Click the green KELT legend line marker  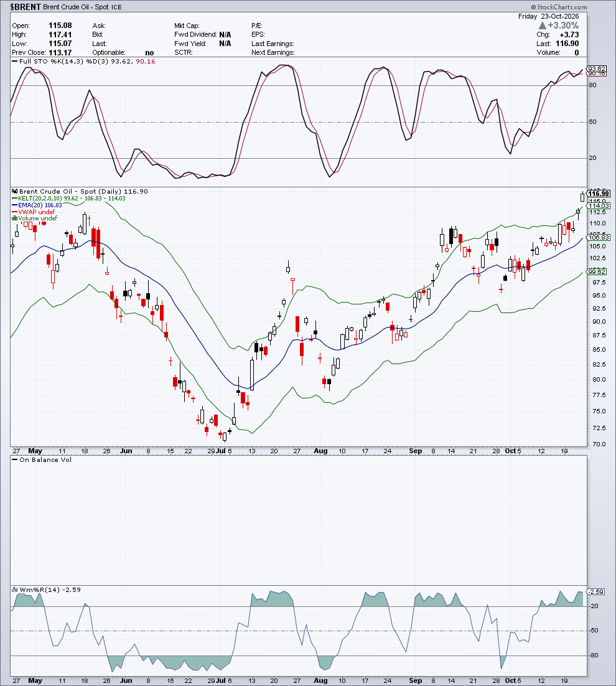[x=15, y=198]
